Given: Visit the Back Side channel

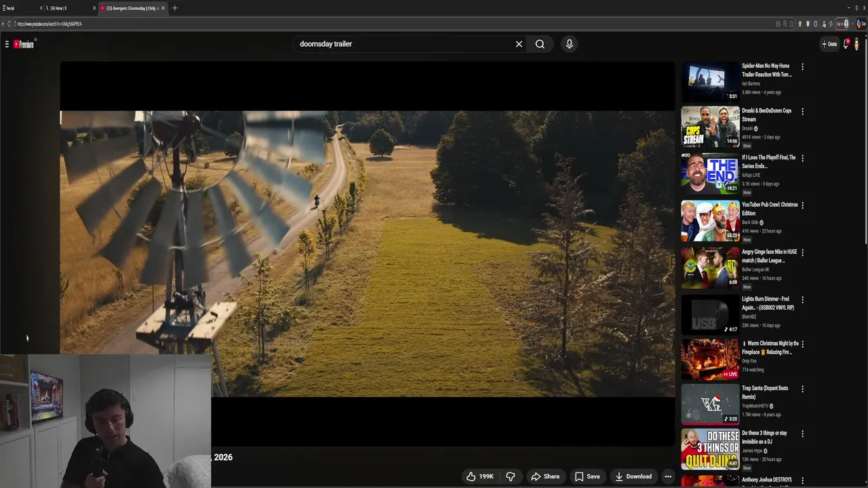Looking at the screenshot, I should [x=750, y=222].
